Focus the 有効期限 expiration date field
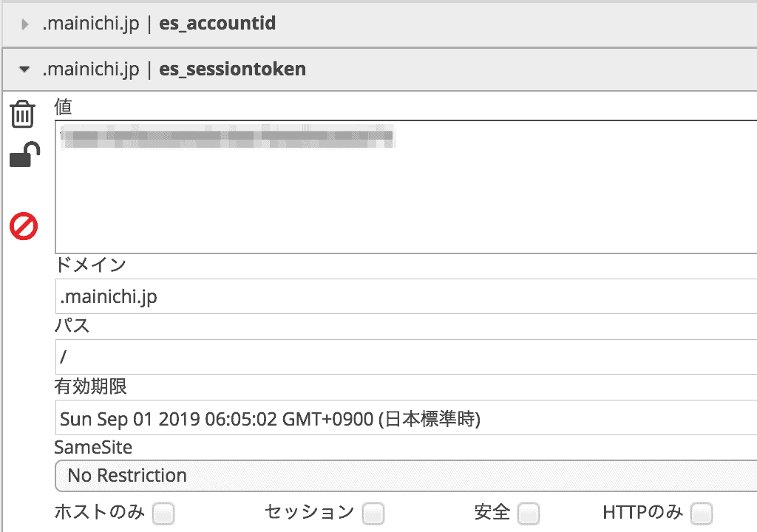Screen dimensions: 757x532 point(406,417)
